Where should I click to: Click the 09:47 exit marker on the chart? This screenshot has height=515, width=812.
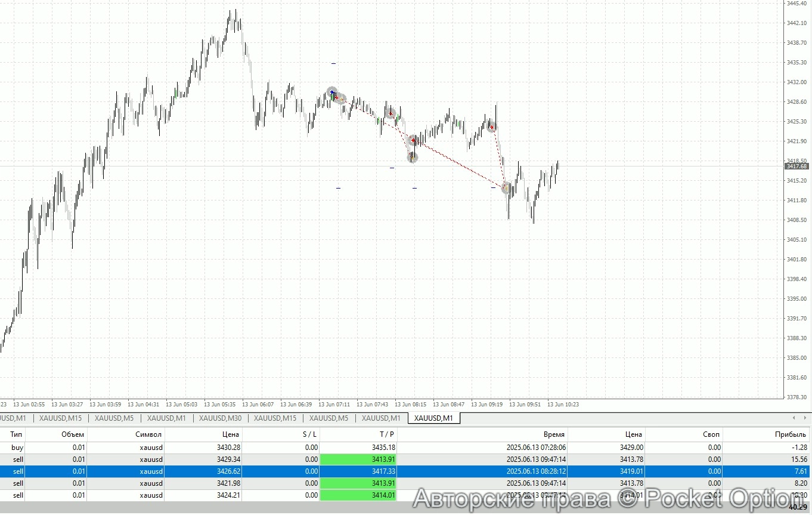505,187
